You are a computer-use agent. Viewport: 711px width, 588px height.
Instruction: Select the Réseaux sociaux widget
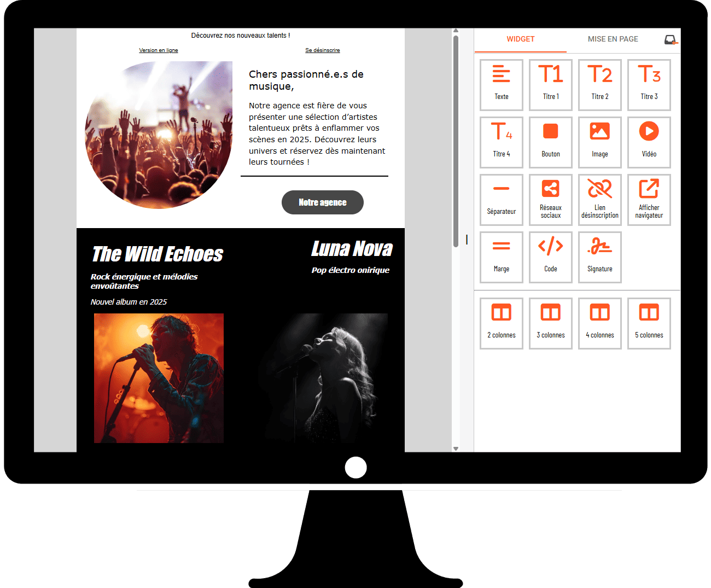(550, 200)
